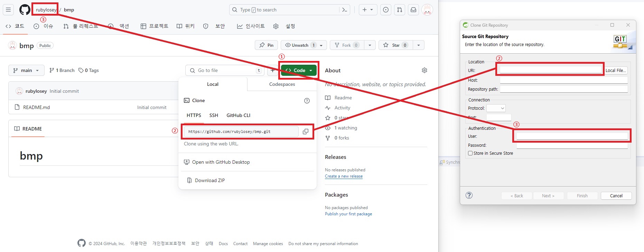Screen dimensions: 644x252
Task: Click Publish your first package link
Action: point(348,214)
